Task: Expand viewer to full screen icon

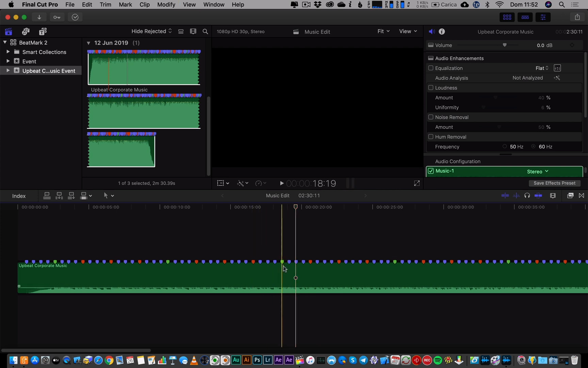Action: 417,183
